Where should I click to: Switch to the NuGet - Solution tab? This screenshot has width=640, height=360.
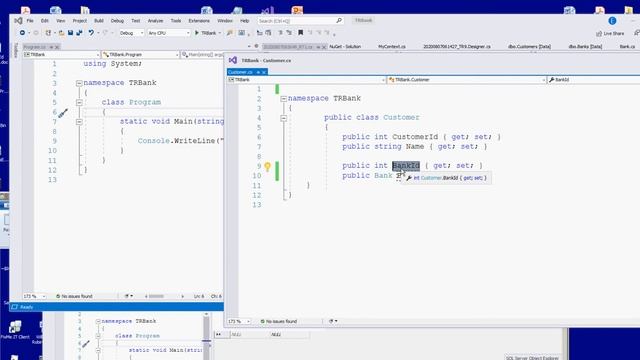345,47
